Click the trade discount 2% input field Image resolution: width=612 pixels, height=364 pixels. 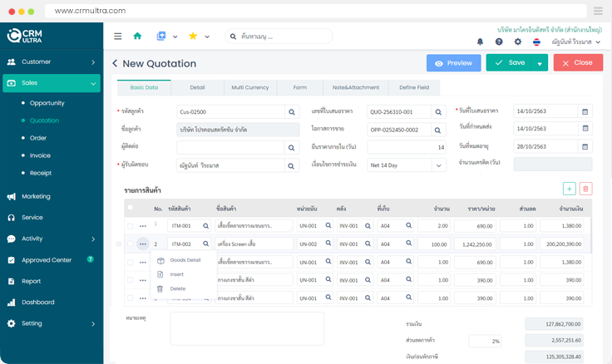click(485, 341)
